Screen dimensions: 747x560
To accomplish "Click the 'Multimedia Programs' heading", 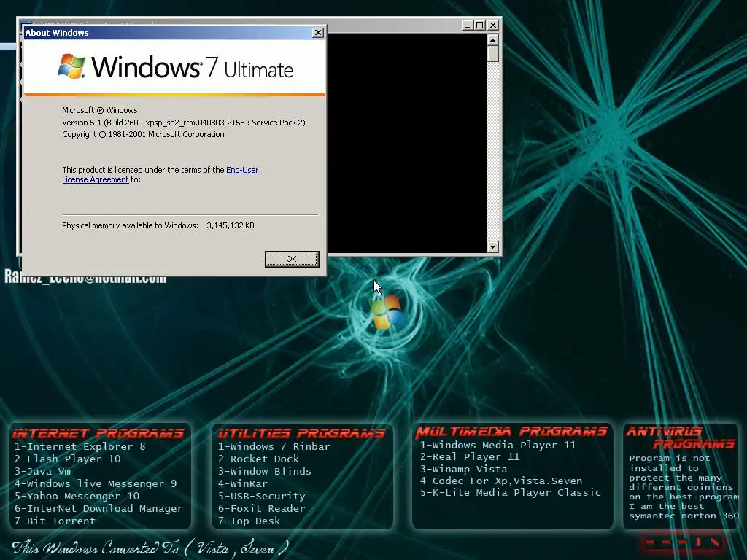I will tap(511, 432).
